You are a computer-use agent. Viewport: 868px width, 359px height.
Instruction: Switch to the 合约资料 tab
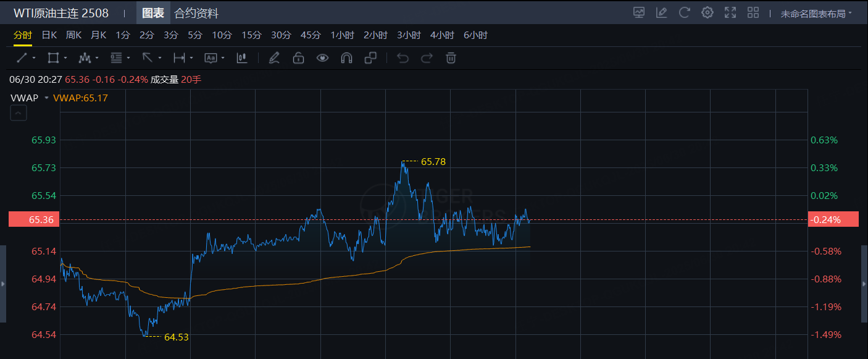(196, 13)
